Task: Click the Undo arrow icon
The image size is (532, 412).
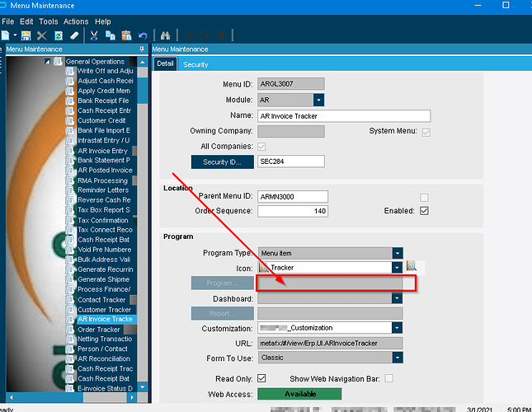Action: coord(143,35)
